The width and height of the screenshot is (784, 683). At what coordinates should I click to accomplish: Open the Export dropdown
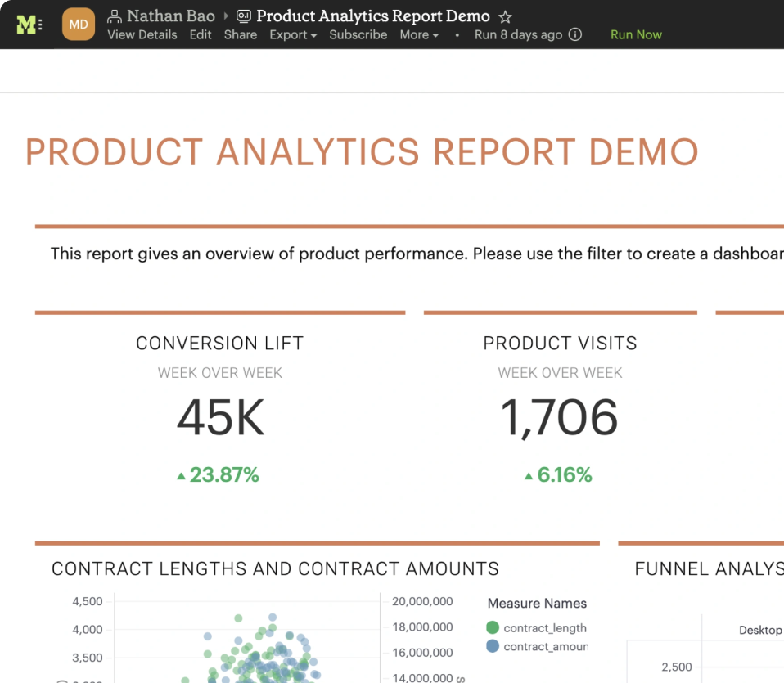point(292,35)
